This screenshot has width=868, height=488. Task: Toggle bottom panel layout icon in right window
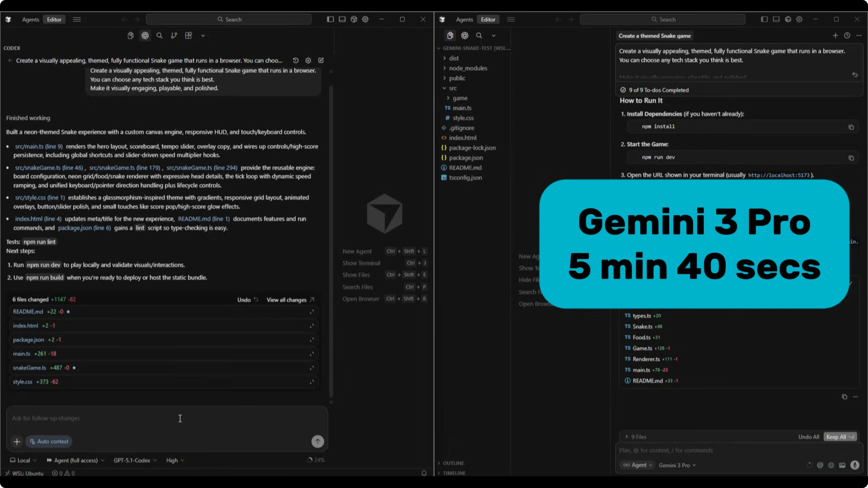tap(776, 19)
